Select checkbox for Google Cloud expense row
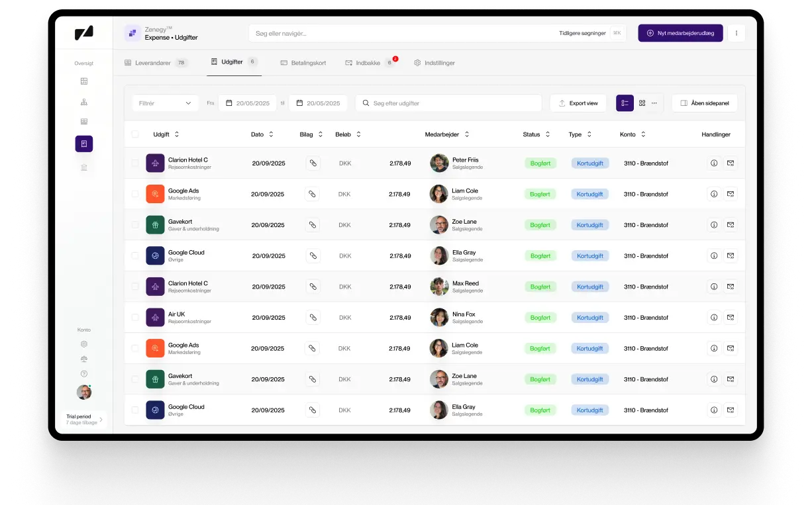This screenshot has width=812, height=505. (x=135, y=255)
